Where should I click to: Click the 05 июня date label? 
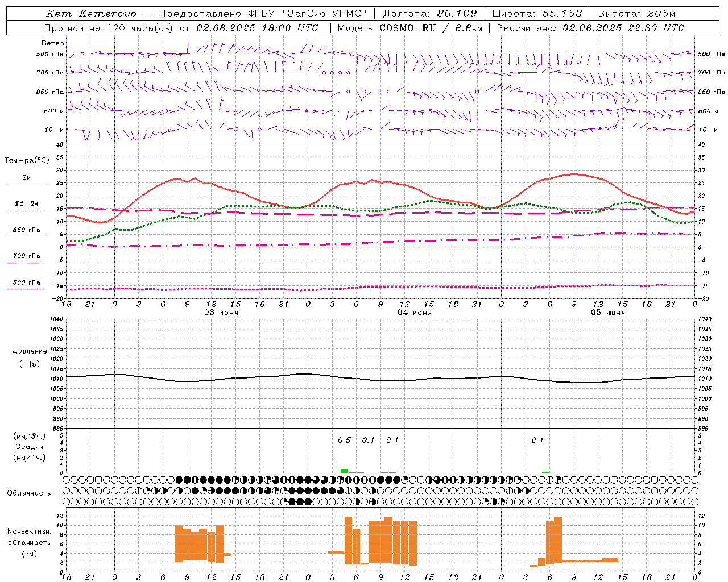click(608, 313)
